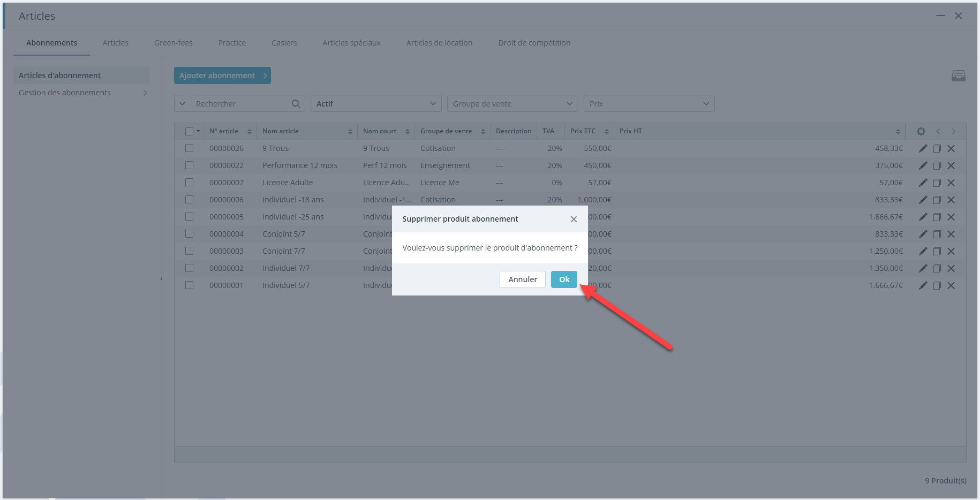Open the Articles de location tab
This screenshot has width=980, height=500.
tap(439, 43)
